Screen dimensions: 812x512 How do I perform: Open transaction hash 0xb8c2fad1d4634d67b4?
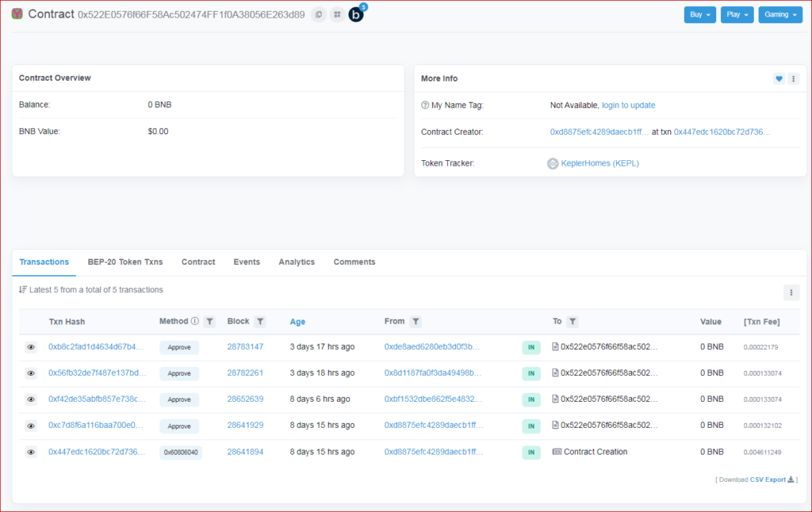pyautogui.click(x=96, y=347)
